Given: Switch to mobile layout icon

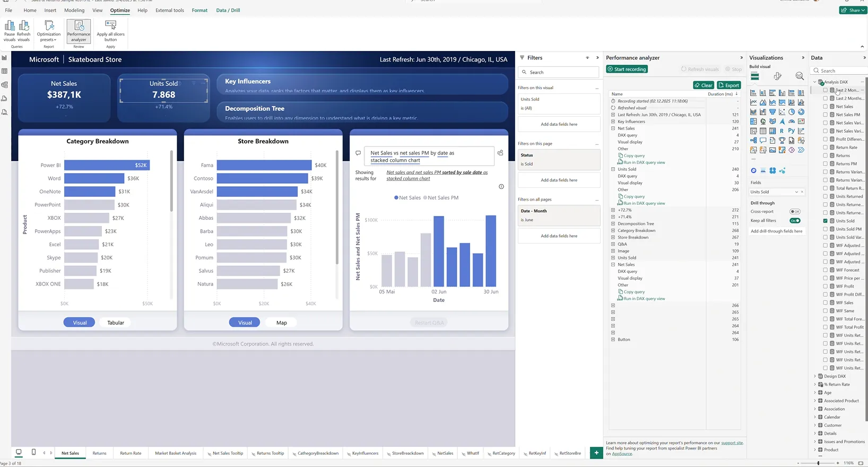Looking at the screenshot, I should (33, 452).
